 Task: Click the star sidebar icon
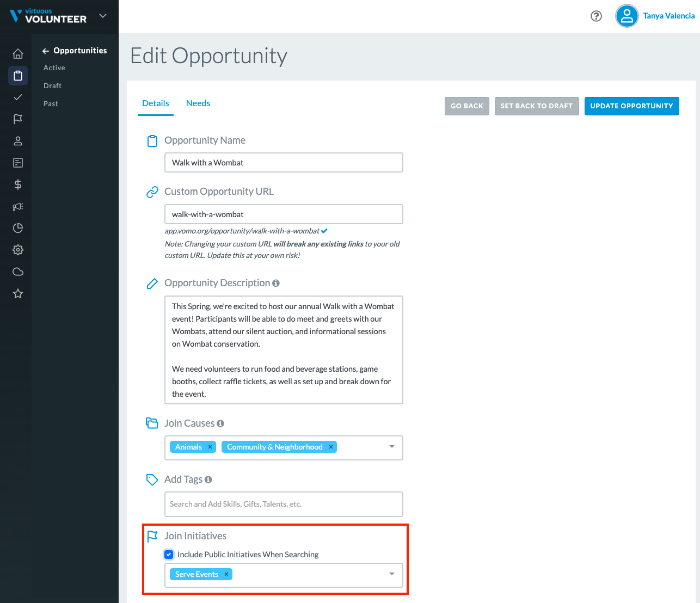[x=18, y=293]
